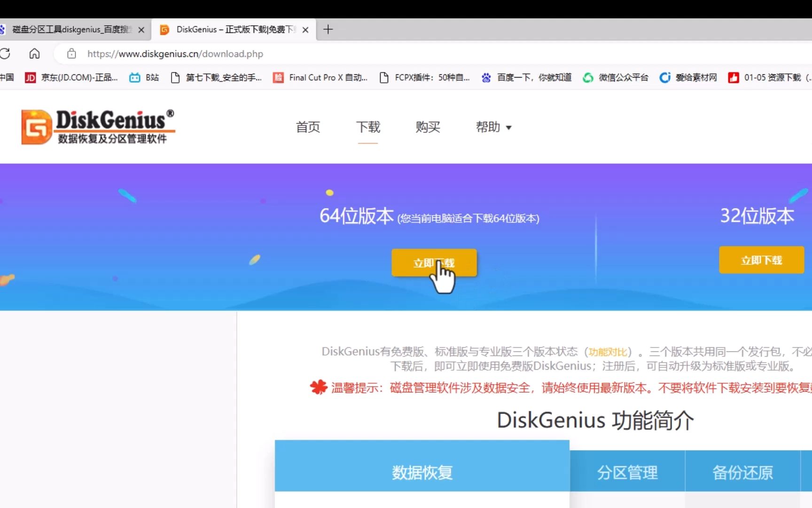Click 立即下载 for 64位版本
This screenshot has width=812, height=508.
(x=433, y=262)
